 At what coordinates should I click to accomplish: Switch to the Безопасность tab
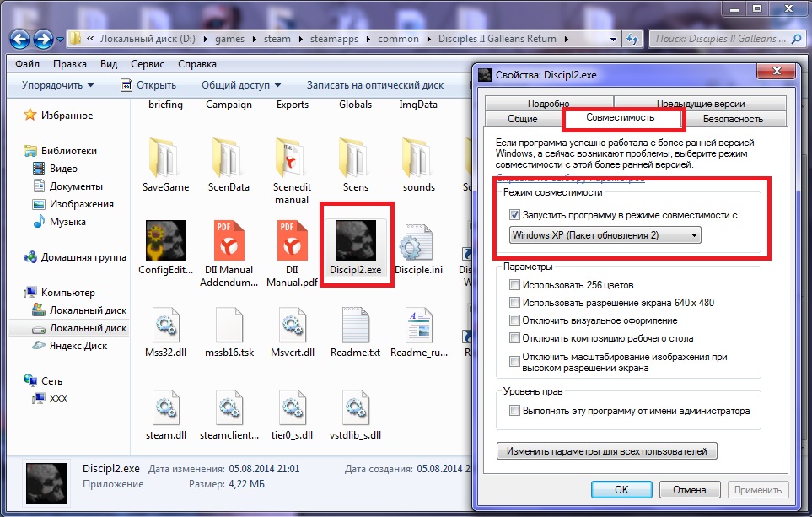tap(733, 119)
